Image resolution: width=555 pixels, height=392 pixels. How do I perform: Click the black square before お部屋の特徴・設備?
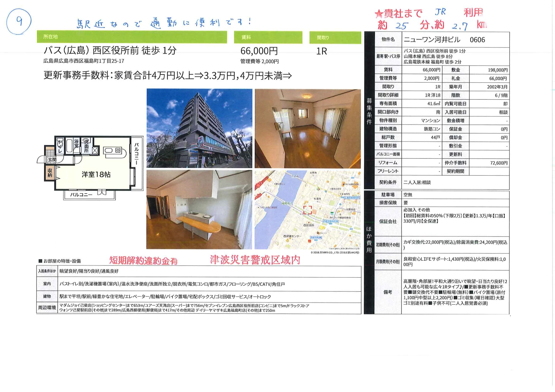(x=40, y=261)
